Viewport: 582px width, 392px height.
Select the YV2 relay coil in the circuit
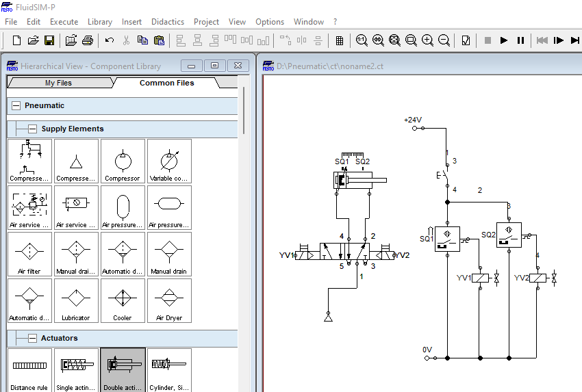(x=537, y=278)
